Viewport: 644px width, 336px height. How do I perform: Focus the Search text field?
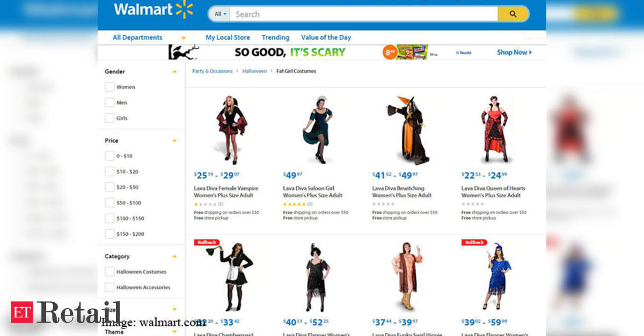click(364, 14)
